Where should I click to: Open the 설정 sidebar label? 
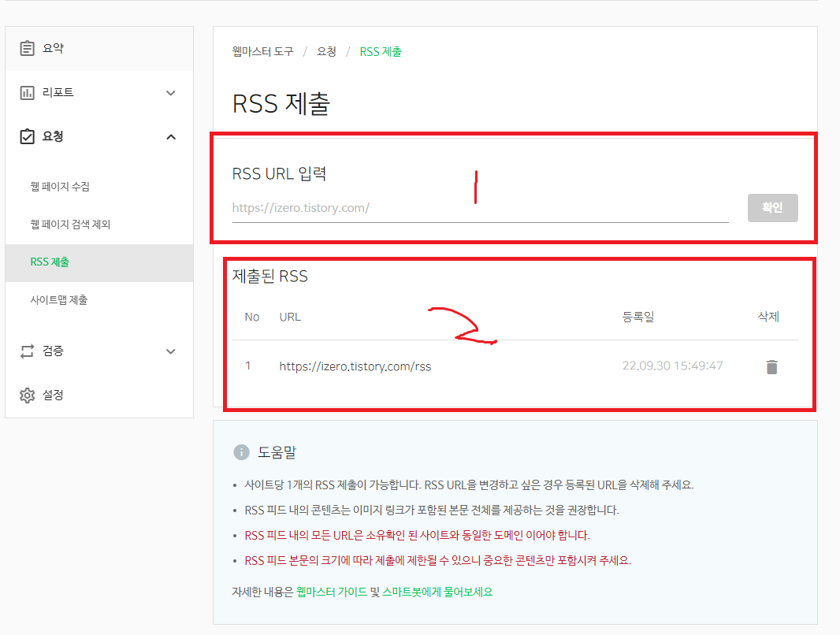coord(53,395)
